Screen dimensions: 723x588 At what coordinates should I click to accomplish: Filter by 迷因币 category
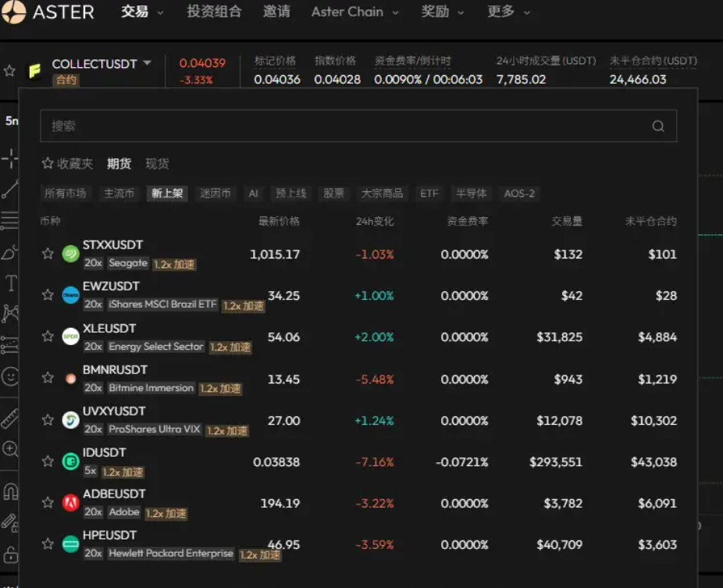(x=215, y=194)
